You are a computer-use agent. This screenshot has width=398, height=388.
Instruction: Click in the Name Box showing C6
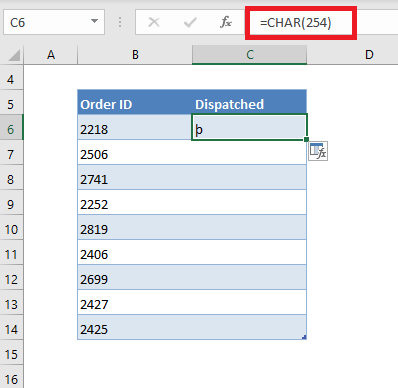[47, 22]
